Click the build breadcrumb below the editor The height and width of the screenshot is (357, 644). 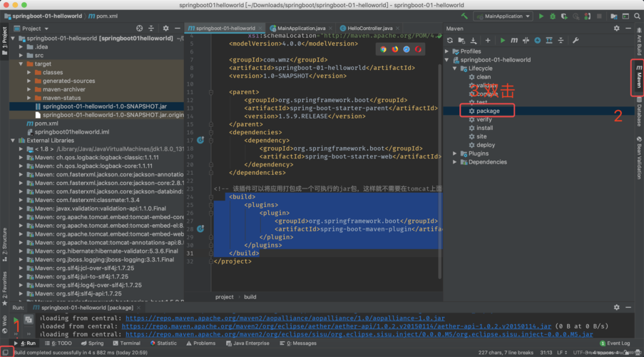[x=250, y=297]
